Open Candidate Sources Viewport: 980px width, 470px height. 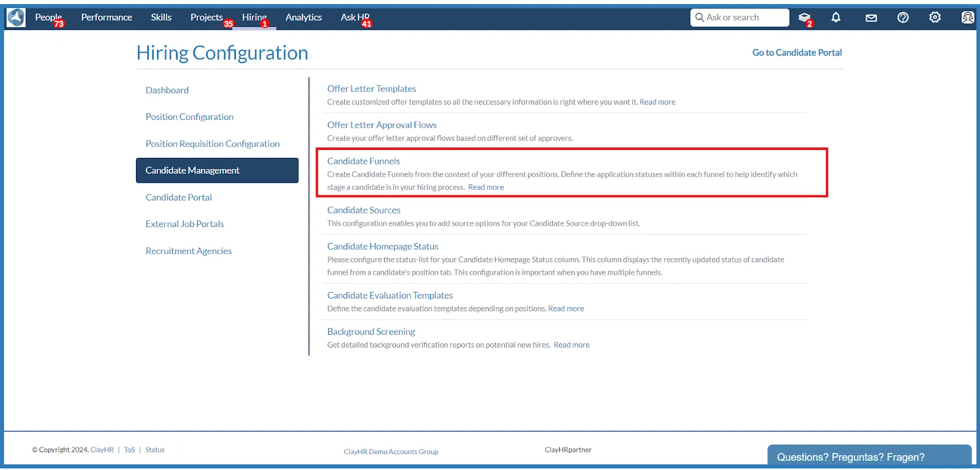point(364,210)
